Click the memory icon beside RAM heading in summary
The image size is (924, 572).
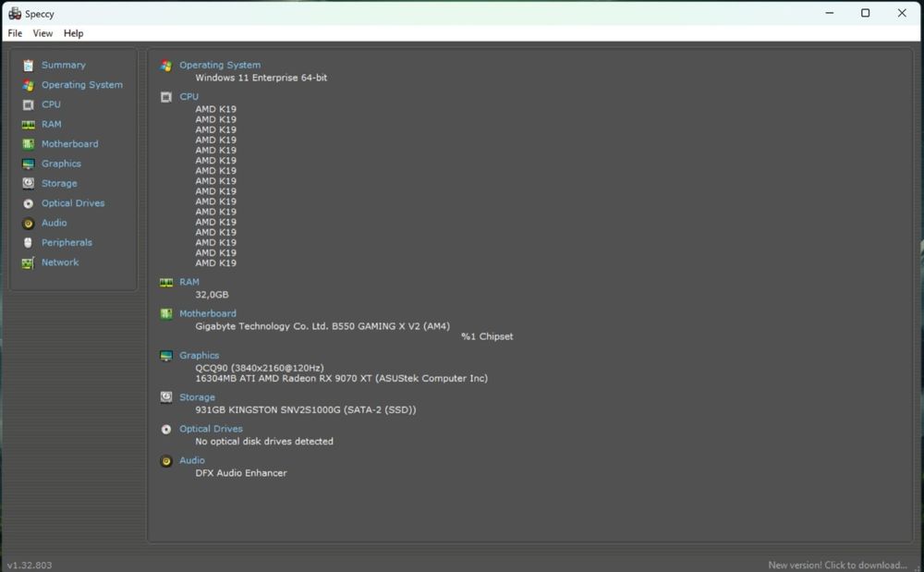[166, 283]
